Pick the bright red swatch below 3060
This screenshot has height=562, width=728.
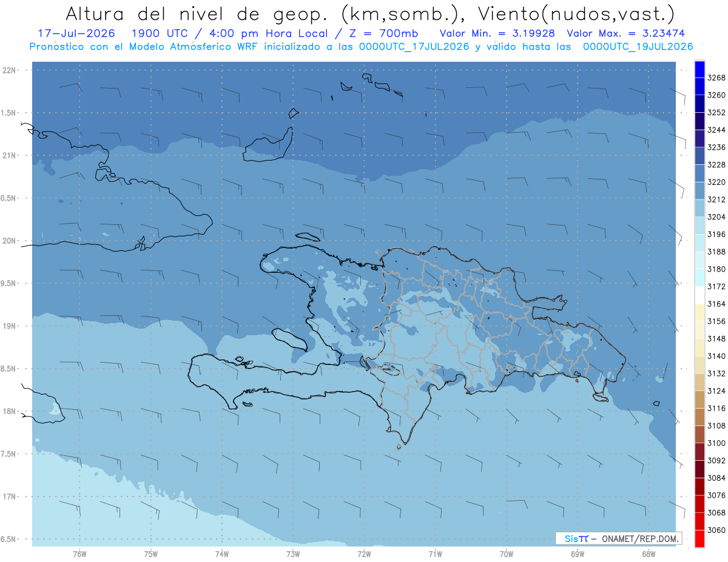699,538
